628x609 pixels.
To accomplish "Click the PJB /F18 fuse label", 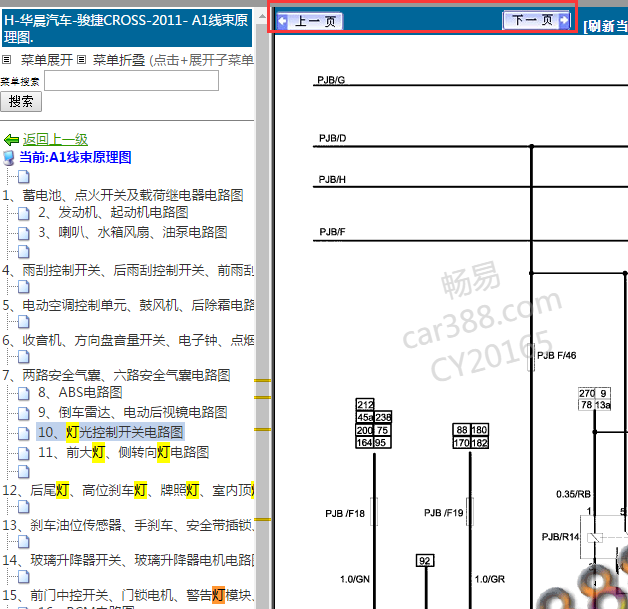I will [x=345, y=514].
